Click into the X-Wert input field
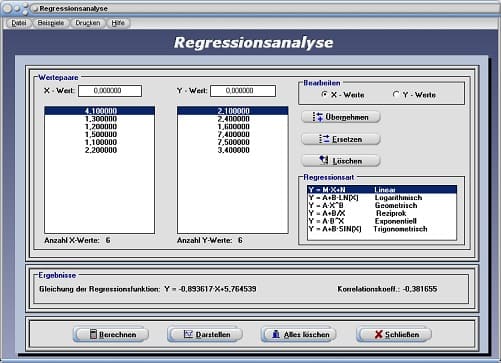The height and width of the screenshot is (363, 501). (110, 91)
